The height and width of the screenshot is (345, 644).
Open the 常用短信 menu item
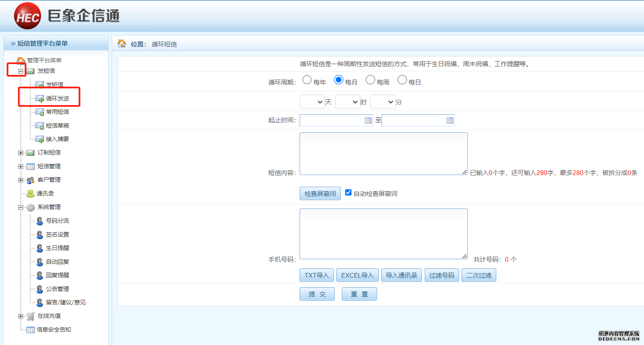click(x=57, y=112)
